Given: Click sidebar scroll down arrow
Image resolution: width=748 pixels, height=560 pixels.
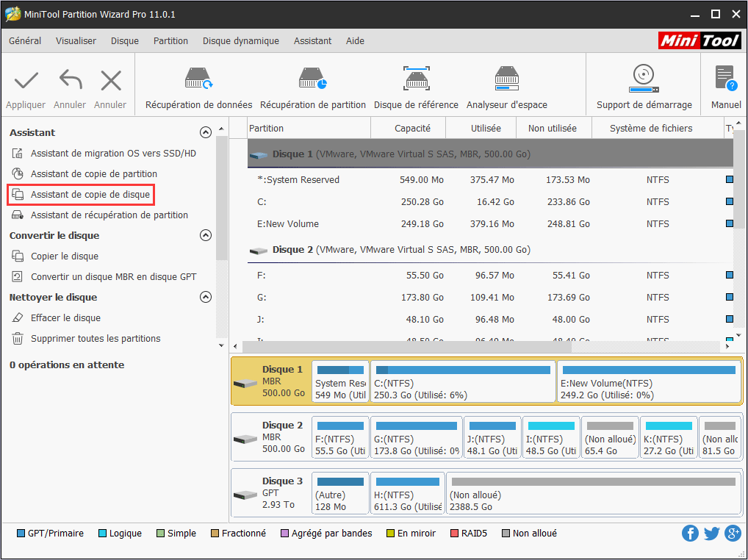Looking at the screenshot, I should [x=221, y=345].
